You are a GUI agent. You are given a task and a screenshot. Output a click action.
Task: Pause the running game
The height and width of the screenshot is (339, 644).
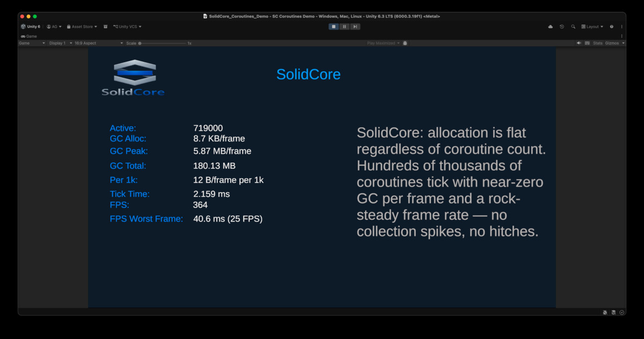pos(345,26)
